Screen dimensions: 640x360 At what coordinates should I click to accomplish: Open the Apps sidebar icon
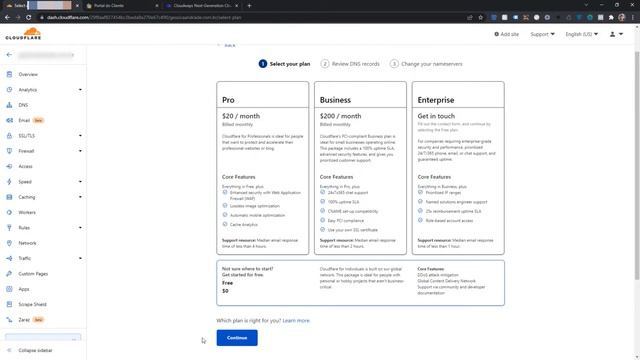click(9, 289)
